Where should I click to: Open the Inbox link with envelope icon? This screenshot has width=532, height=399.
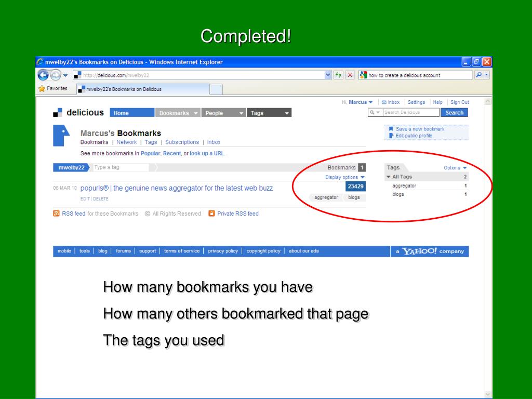(391, 102)
